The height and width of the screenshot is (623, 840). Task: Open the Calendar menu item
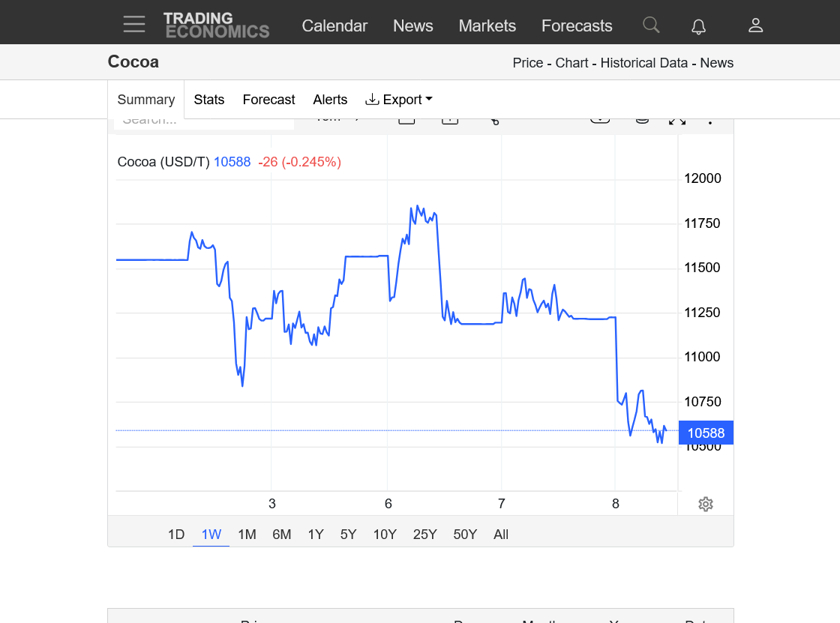[334, 25]
